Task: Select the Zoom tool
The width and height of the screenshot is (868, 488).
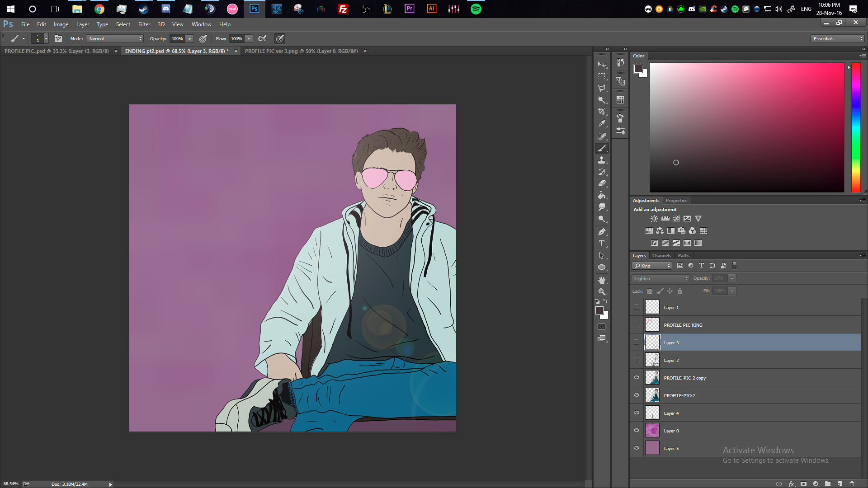Action: tap(602, 292)
